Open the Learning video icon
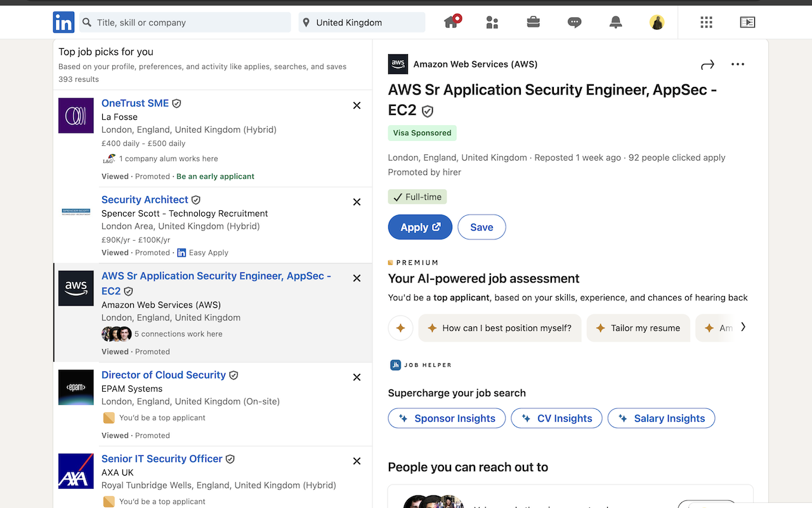 [x=747, y=22]
